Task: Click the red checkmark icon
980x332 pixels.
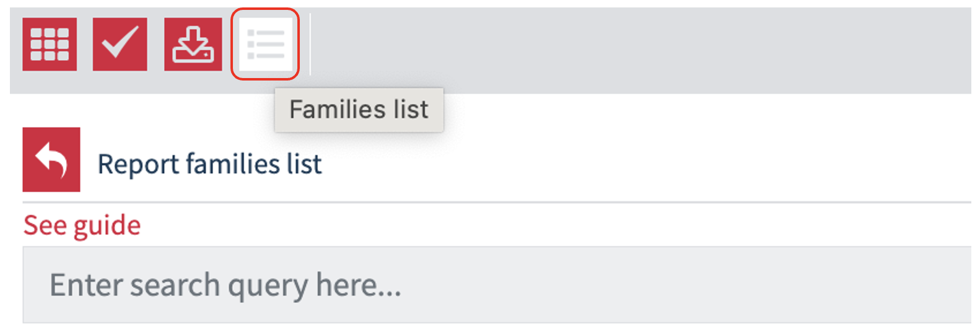Action: pyautogui.click(x=120, y=44)
